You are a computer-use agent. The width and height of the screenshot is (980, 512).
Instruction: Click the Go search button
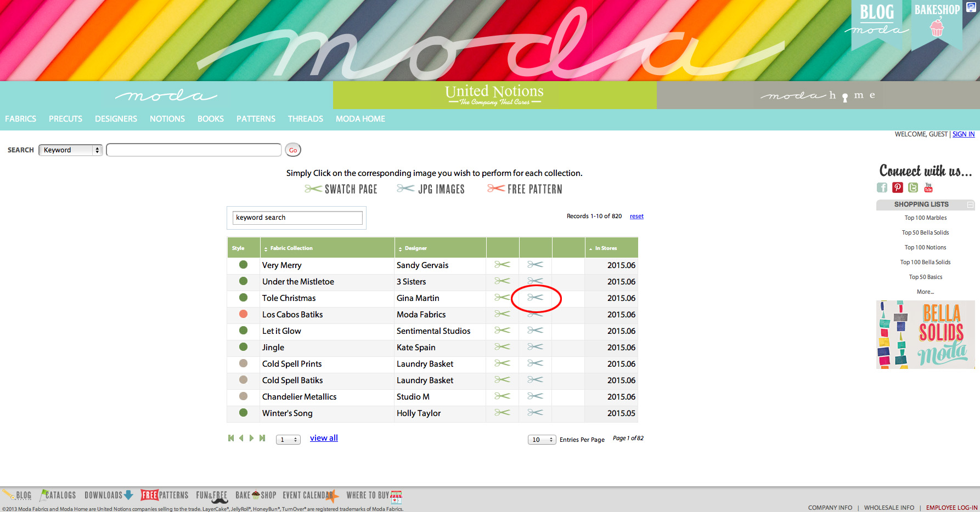293,150
